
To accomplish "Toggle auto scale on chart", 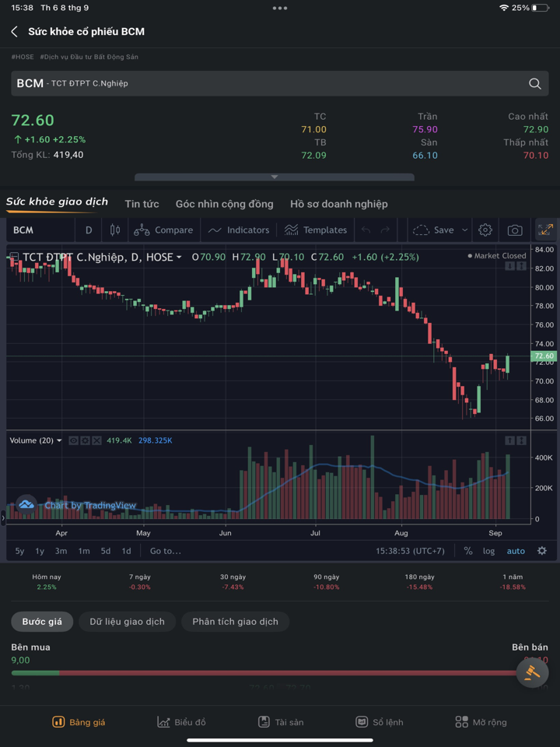I will click(516, 551).
